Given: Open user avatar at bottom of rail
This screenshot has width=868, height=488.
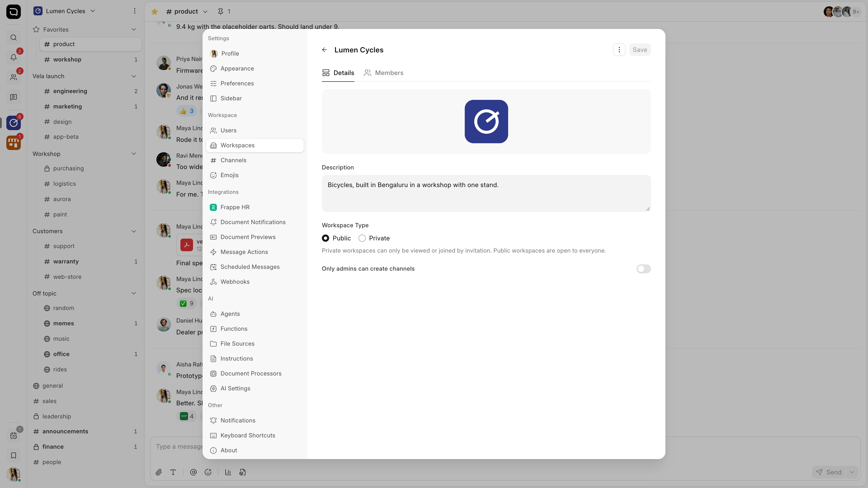Looking at the screenshot, I should (14, 474).
